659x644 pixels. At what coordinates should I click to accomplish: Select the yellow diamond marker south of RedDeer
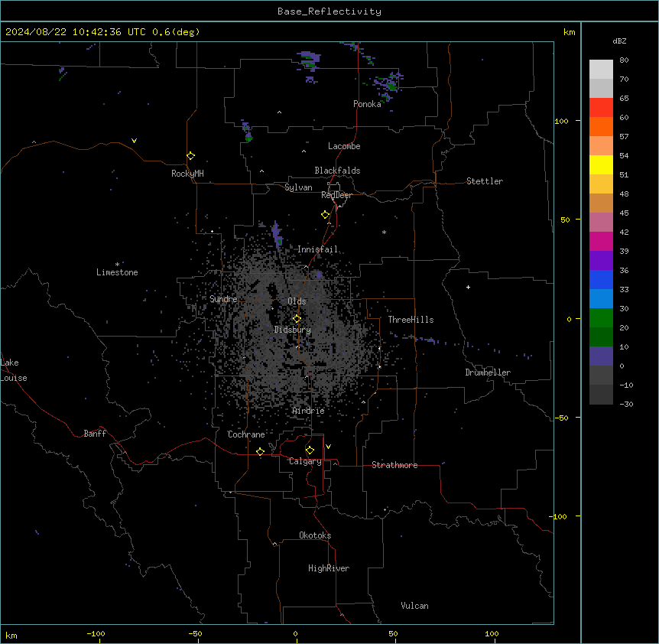click(325, 215)
